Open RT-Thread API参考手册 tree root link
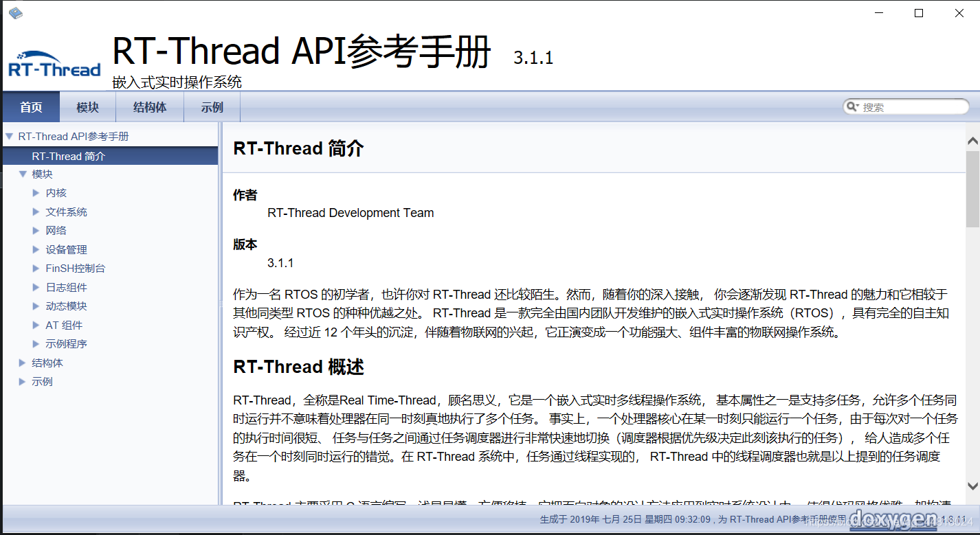This screenshot has height=535, width=980. coord(74,136)
